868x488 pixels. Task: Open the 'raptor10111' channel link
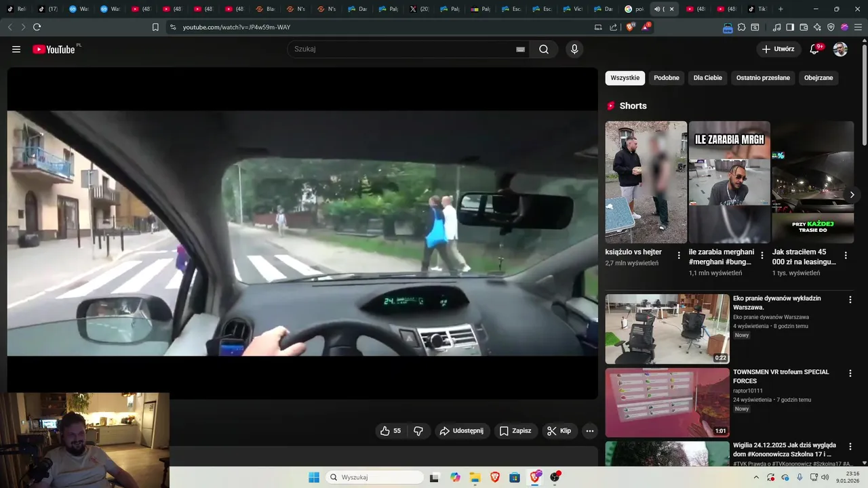click(x=748, y=390)
